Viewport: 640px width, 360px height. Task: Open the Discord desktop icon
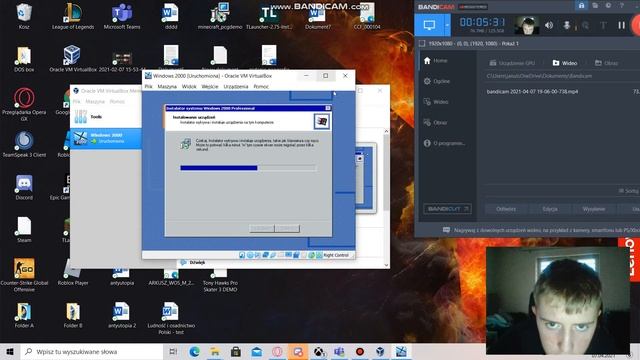coord(24,187)
